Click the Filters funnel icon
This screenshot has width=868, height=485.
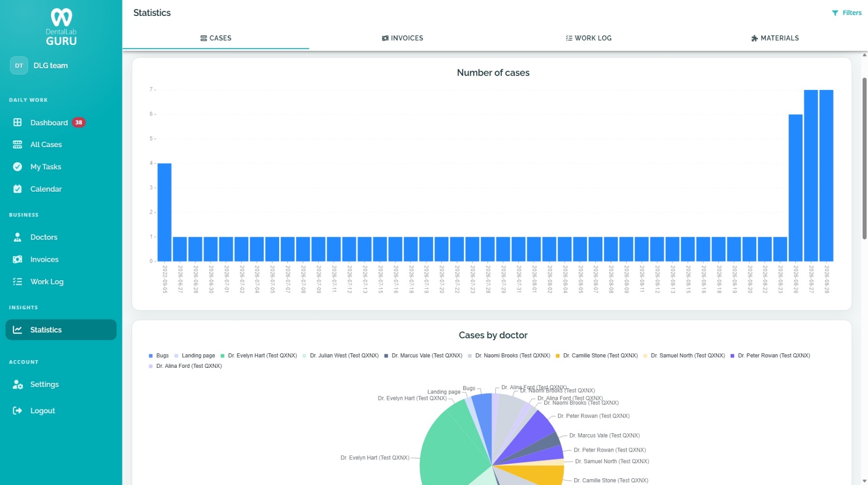coord(835,13)
